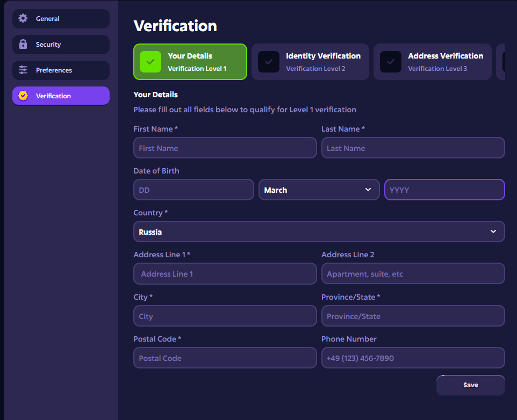The image size is (517, 420).
Task: Click the 'First Name *' field label
Action: (x=156, y=129)
